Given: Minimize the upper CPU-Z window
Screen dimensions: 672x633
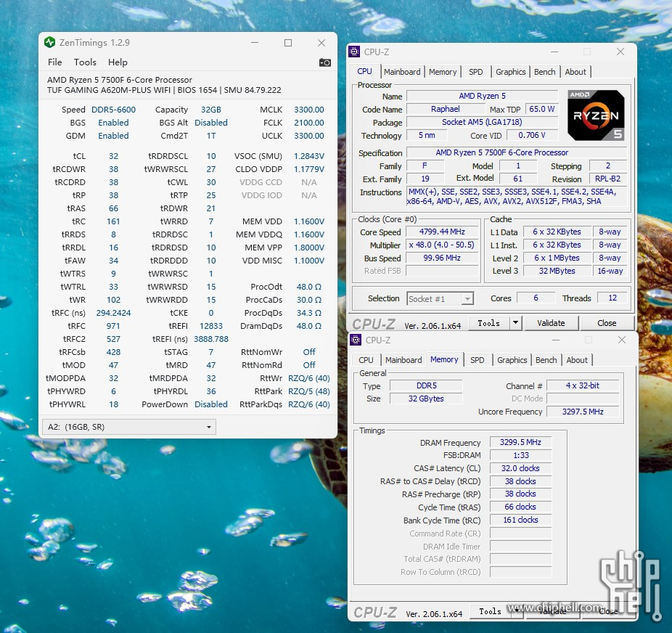Looking at the screenshot, I should tap(554, 52).
